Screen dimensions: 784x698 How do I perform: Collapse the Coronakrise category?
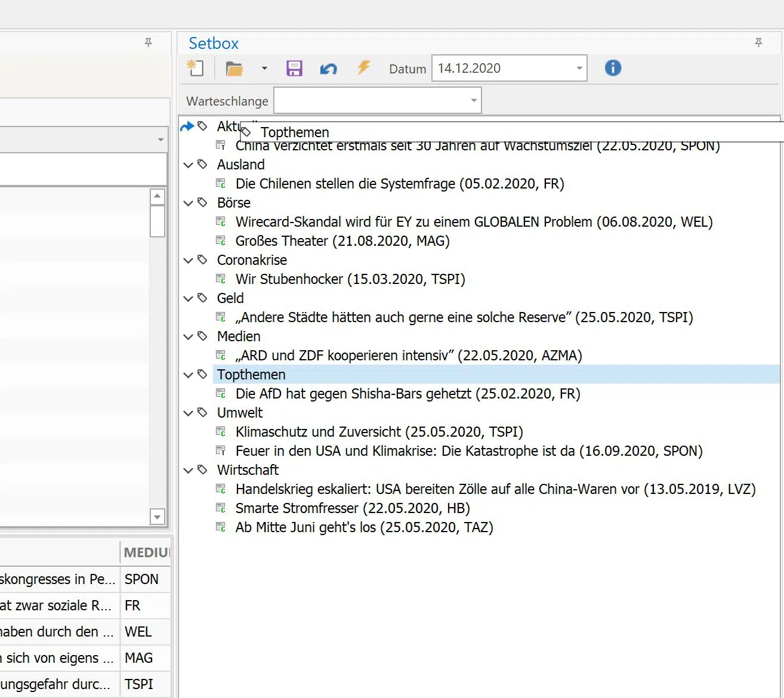(x=188, y=260)
